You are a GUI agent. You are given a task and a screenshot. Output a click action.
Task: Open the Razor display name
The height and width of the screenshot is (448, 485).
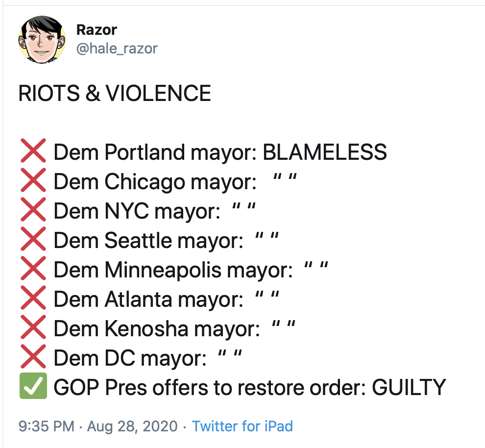coord(97,30)
